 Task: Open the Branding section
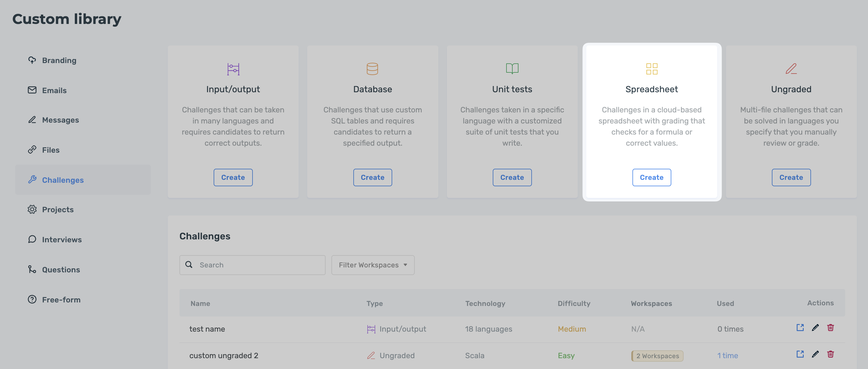[59, 60]
